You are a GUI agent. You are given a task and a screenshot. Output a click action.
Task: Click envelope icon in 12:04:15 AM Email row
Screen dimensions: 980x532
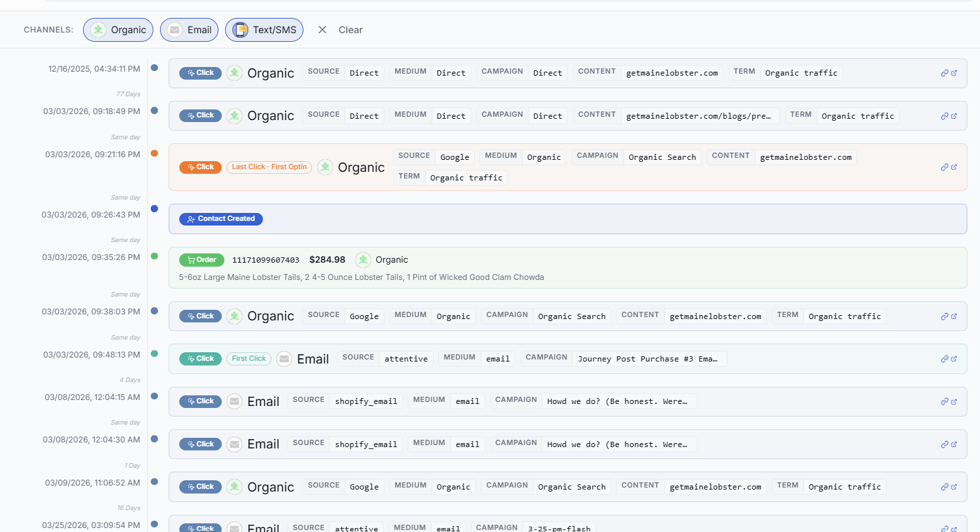(x=234, y=401)
